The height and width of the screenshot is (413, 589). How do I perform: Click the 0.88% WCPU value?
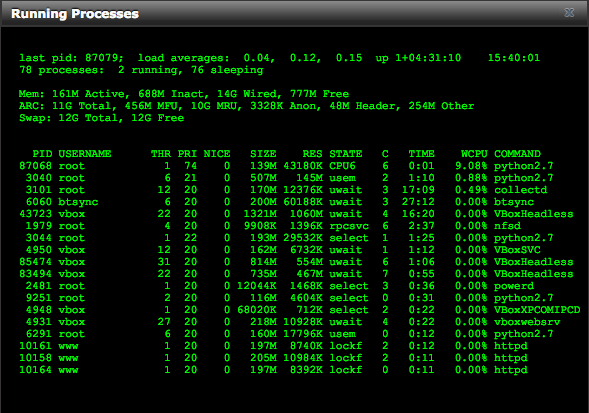471,178
